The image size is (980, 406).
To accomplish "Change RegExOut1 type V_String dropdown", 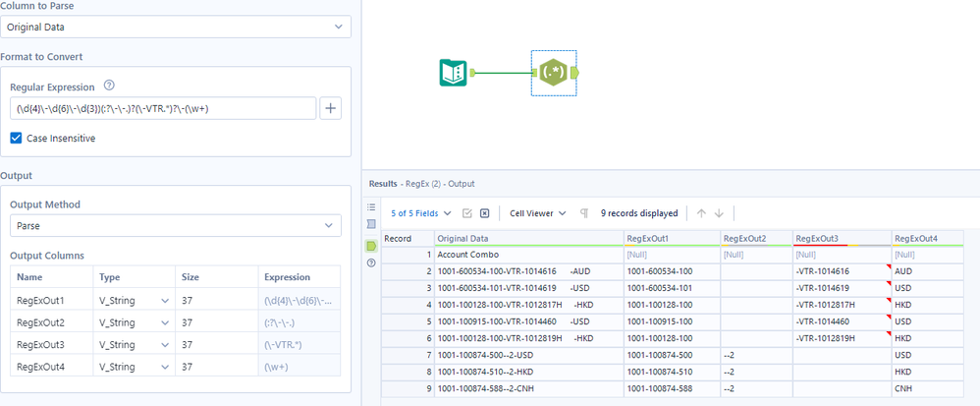I will pos(134,301).
